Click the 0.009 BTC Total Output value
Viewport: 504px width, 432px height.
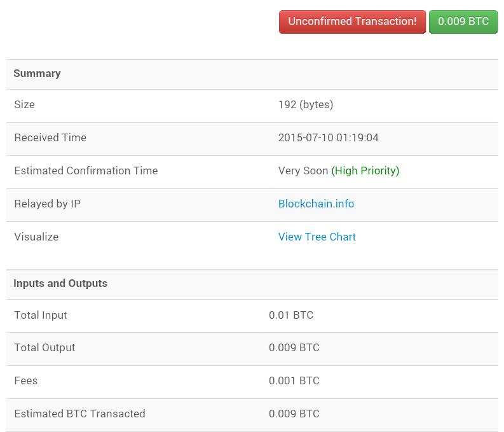coord(294,347)
